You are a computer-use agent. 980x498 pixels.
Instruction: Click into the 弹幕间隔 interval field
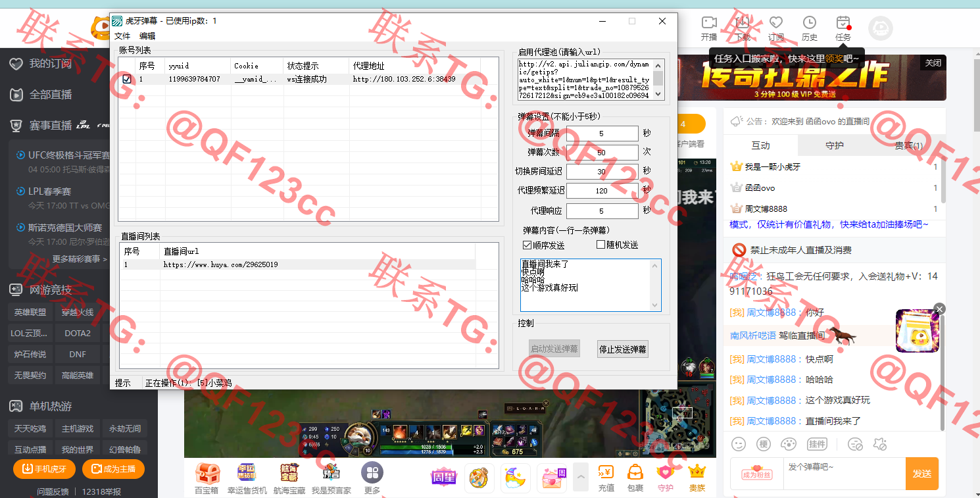point(602,134)
